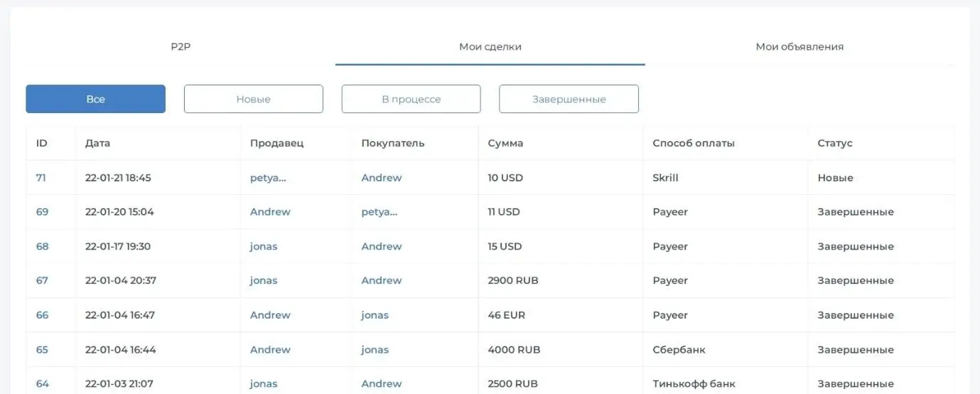The width and height of the screenshot is (980, 394).
Task: Select the Все filter button
Action: pos(95,100)
